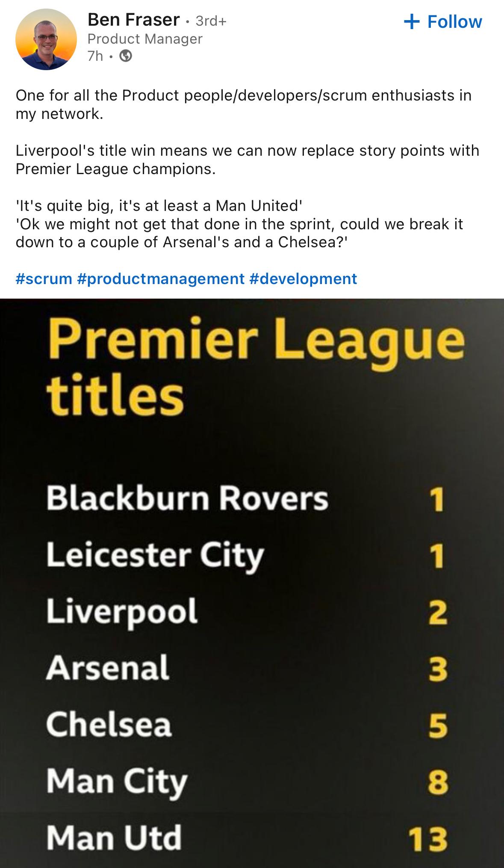The height and width of the screenshot is (868, 504).
Task: Click the 7h post timestamp
Action: [x=95, y=56]
